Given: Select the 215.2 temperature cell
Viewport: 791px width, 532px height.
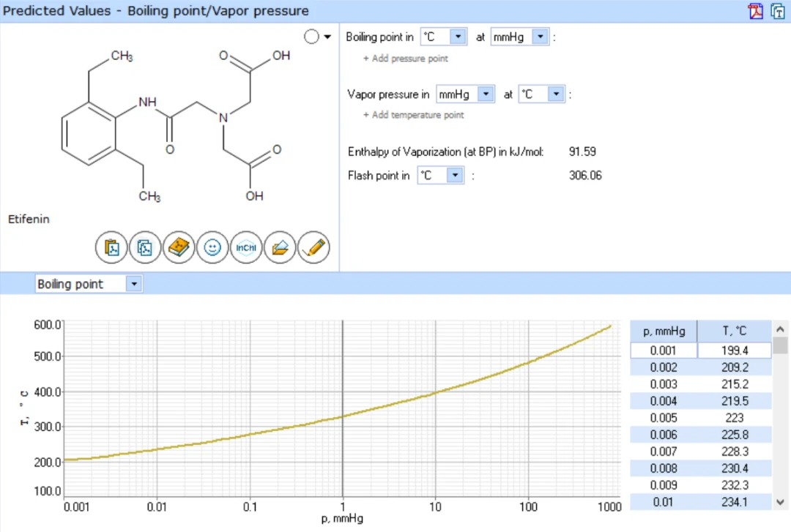Looking at the screenshot, I should point(735,384).
